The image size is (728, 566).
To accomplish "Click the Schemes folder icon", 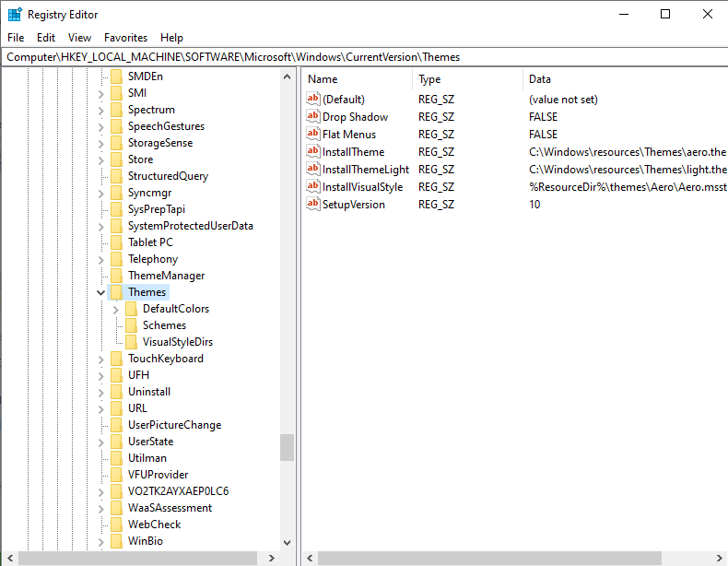I will tap(132, 325).
